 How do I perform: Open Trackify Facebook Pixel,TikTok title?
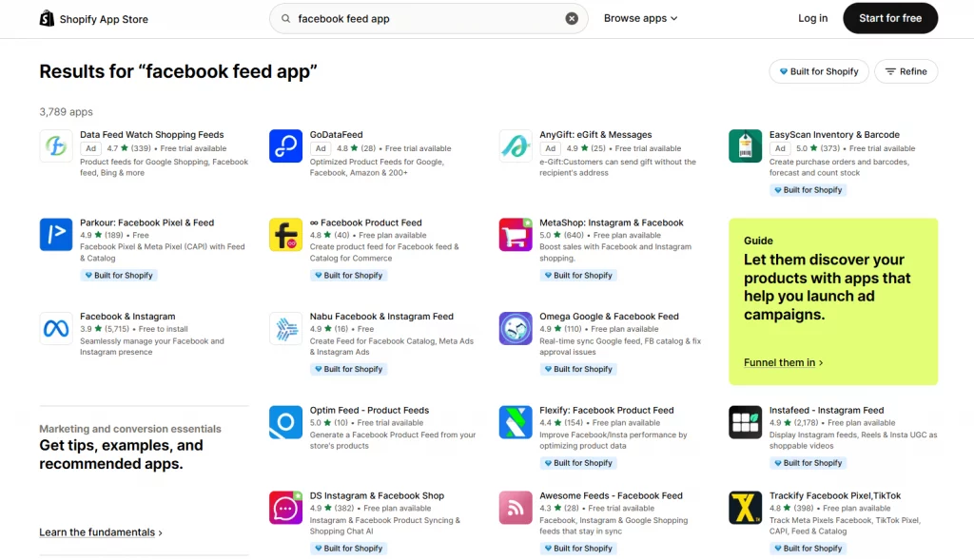(835, 496)
